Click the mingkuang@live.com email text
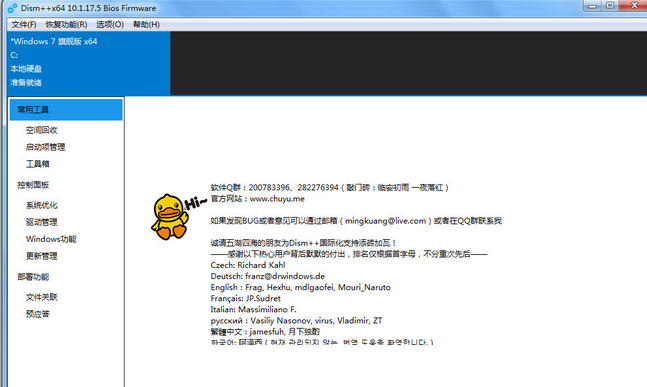Viewport: 647px width, 387px height. pyautogui.click(x=385, y=221)
